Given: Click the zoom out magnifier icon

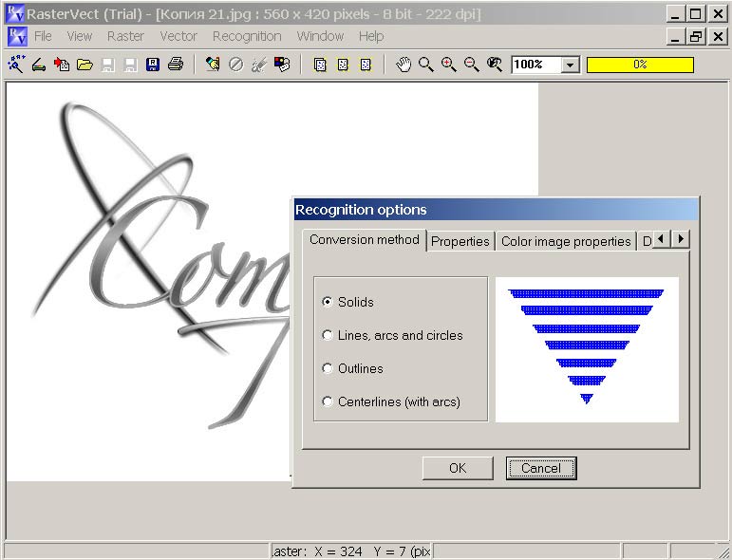Looking at the screenshot, I should (472, 65).
